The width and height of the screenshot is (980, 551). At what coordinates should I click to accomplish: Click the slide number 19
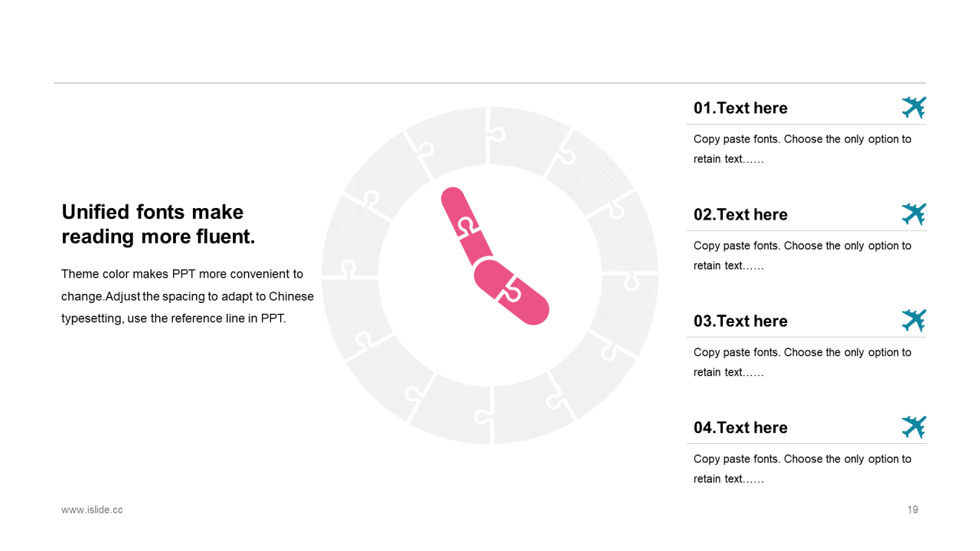pos(913,510)
